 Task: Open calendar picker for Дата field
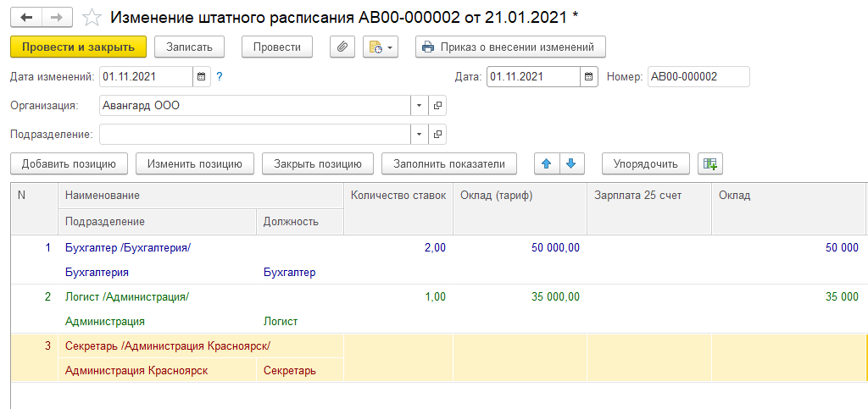point(589,77)
